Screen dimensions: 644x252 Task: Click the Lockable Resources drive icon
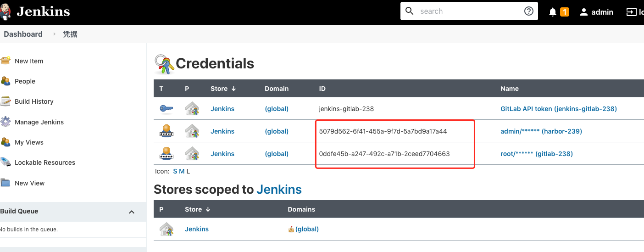tap(6, 162)
